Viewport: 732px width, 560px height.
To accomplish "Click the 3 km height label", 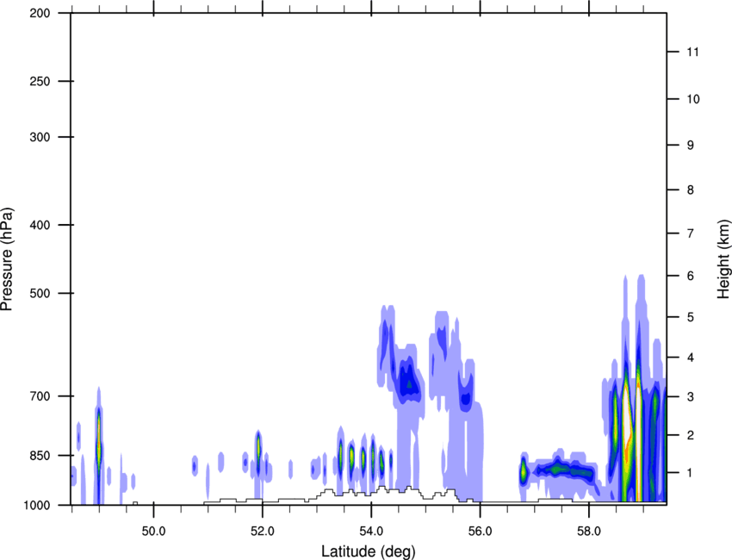I will click(x=691, y=397).
